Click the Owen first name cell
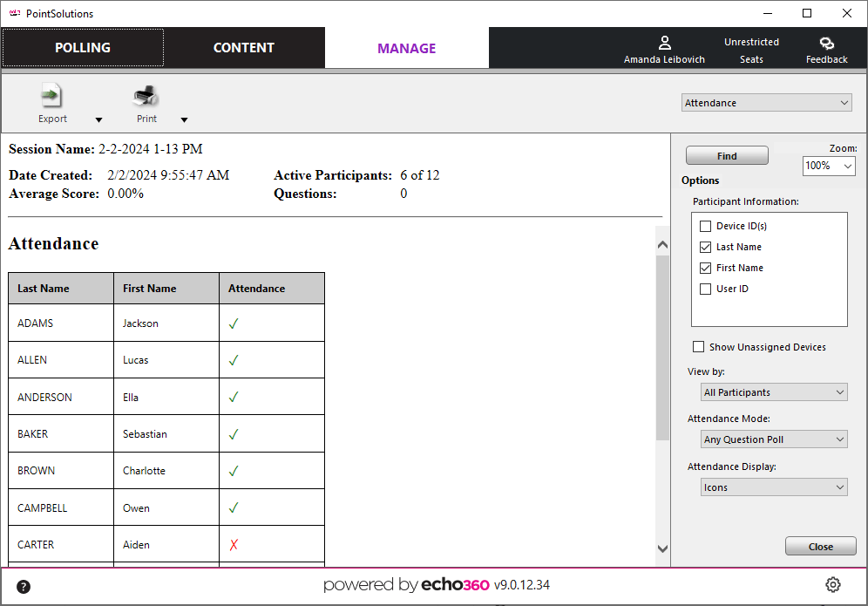The width and height of the screenshot is (868, 606). pos(166,507)
